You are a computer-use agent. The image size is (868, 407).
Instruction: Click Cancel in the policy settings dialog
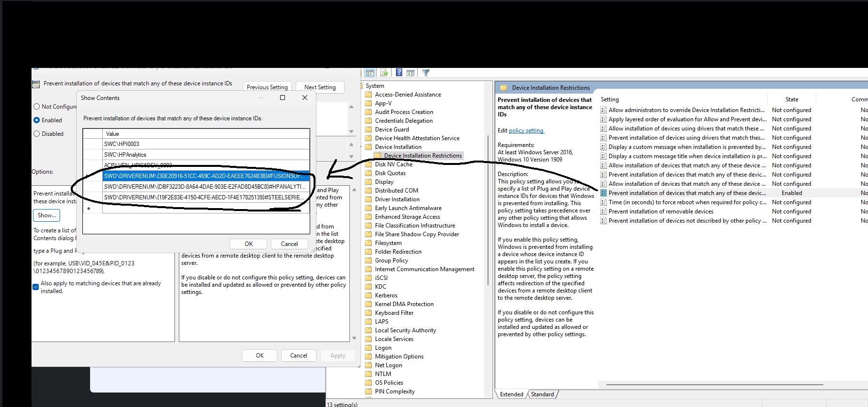[299, 356]
